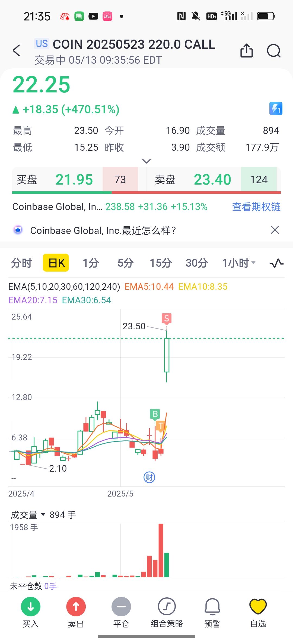Tap the red 卖出 sell icon
This screenshot has height=644, width=293.
(x=76, y=607)
